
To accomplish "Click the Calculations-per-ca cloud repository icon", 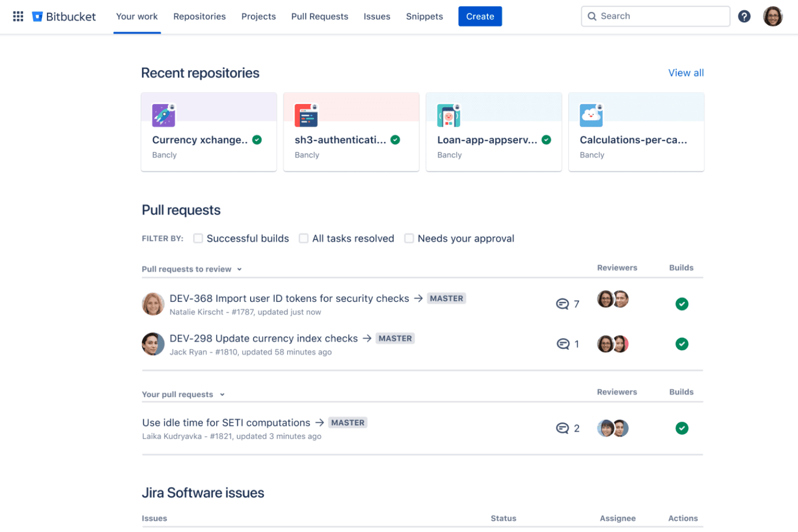I will [591, 115].
